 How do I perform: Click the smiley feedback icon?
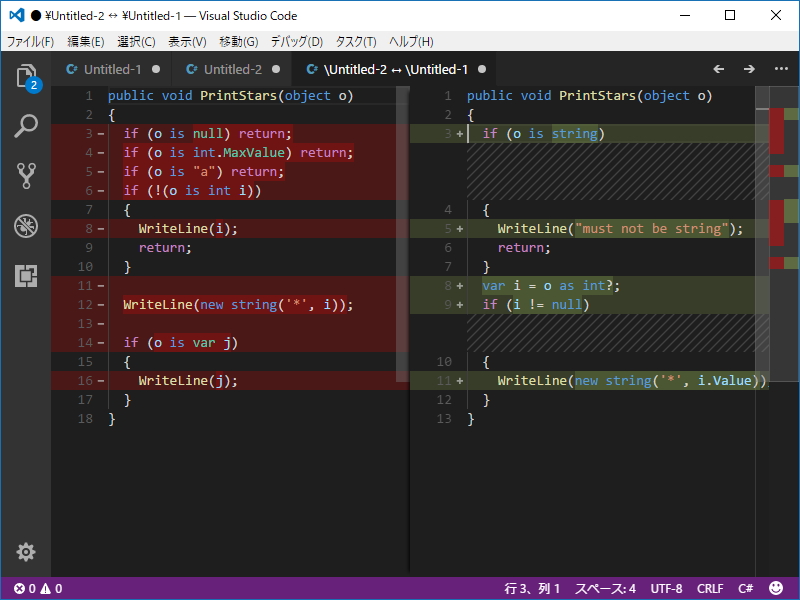pos(776,588)
